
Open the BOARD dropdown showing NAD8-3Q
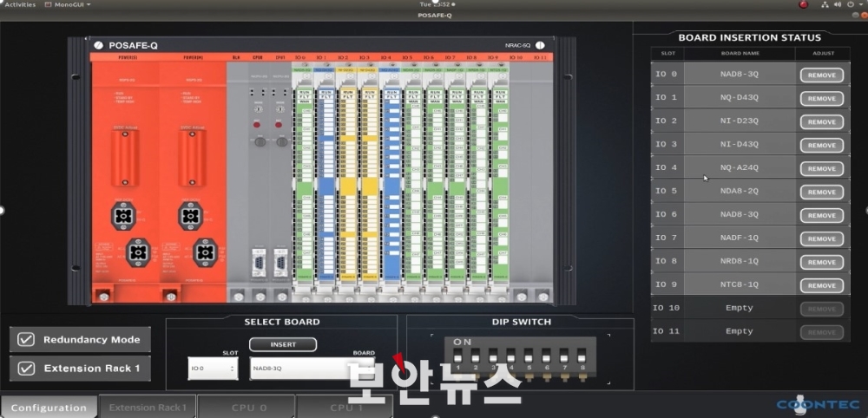(312, 369)
